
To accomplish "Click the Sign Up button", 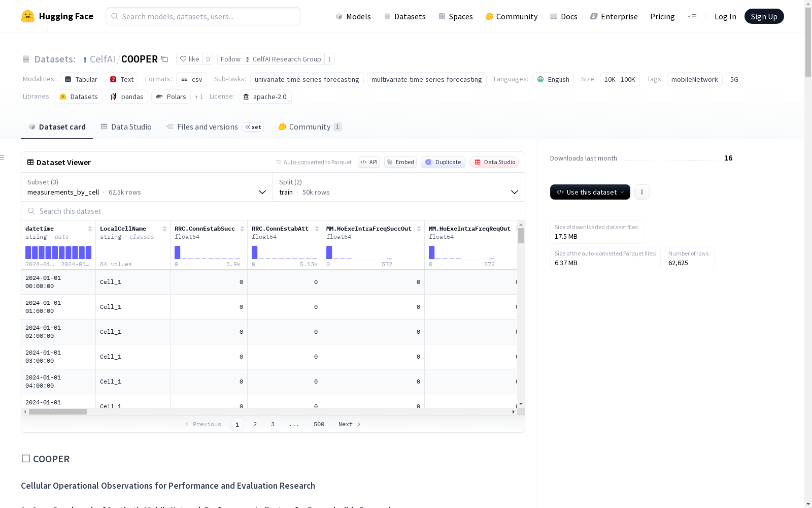I will point(764,16).
